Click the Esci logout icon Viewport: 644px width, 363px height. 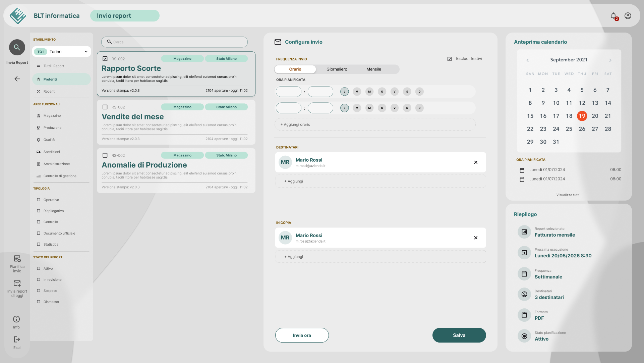[x=17, y=340]
